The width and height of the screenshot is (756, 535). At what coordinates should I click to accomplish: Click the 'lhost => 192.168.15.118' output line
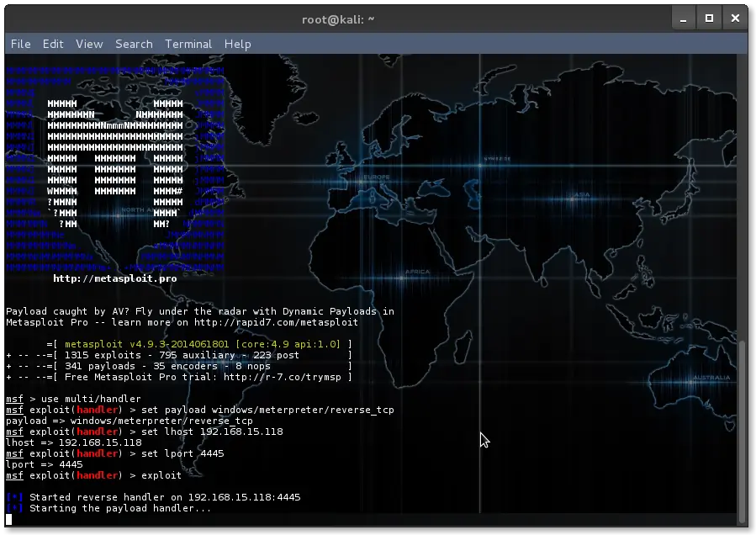point(74,442)
